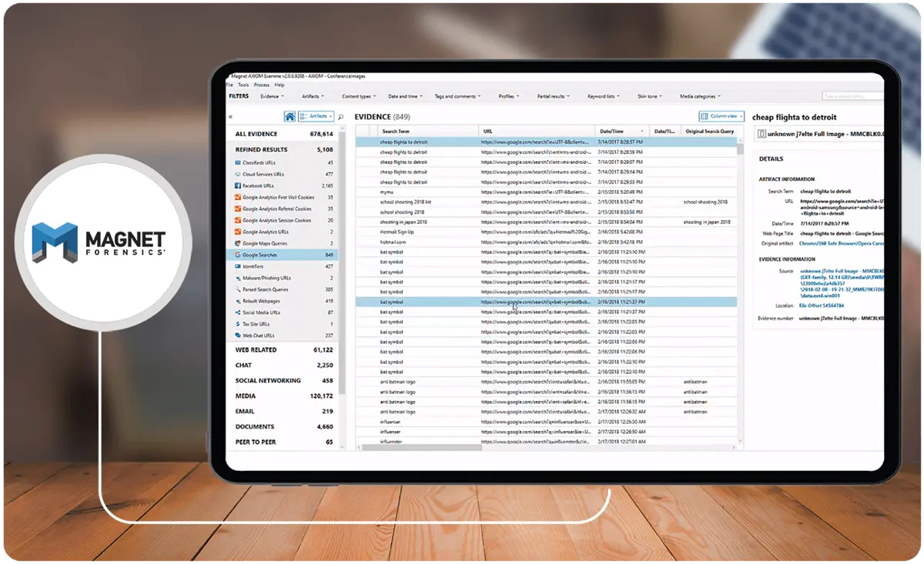Open the Tools menu
Image resolution: width=924 pixels, height=564 pixels.
tap(243, 85)
